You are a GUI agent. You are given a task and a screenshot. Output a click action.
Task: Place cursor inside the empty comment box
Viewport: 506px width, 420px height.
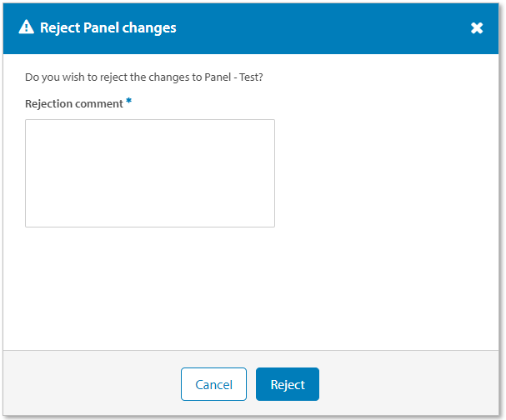150,173
